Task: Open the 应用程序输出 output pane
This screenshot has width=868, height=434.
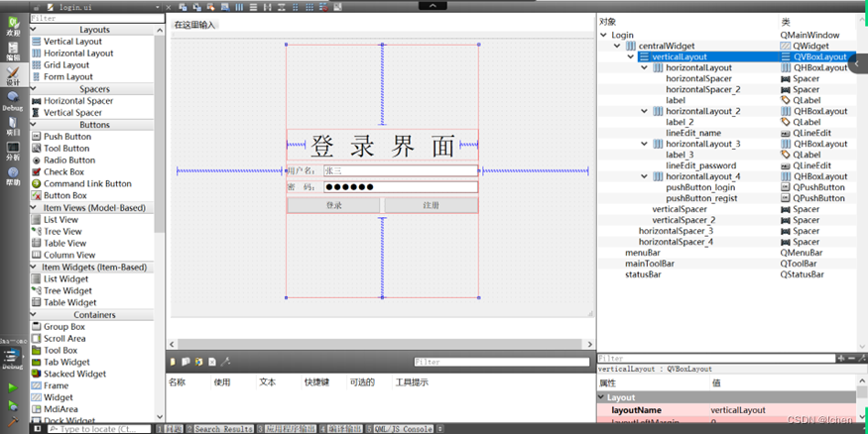Action: click(287, 428)
